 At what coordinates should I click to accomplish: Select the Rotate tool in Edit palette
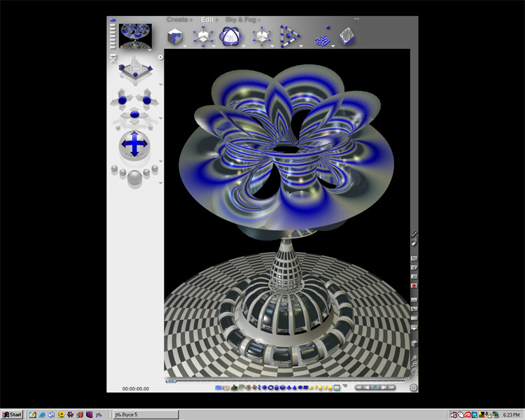[x=231, y=36]
